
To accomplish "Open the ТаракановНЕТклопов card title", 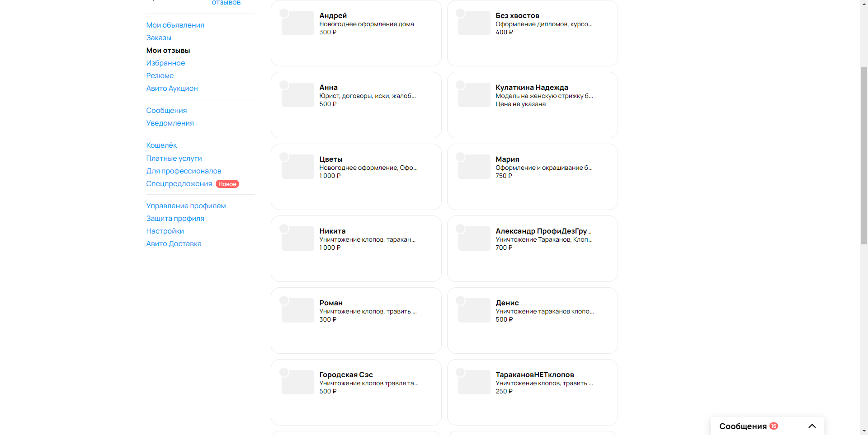I will click(x=535, y=374).
